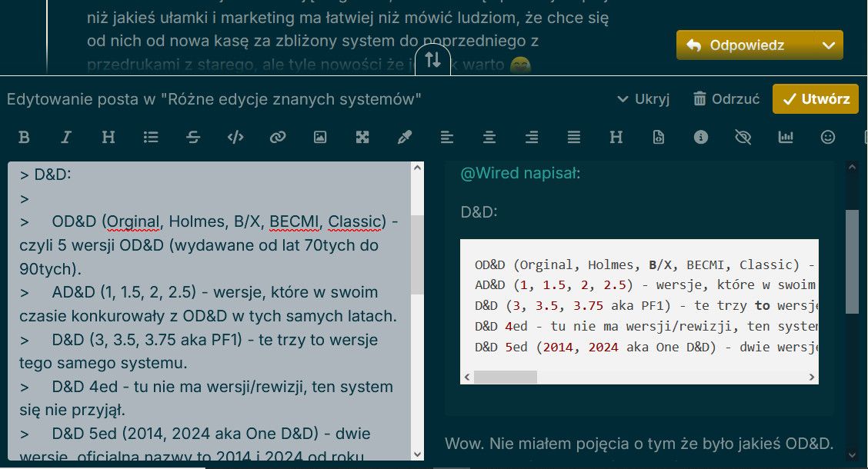Viewport: 868px width, 469px height.
Task: Click the composer resize handle with up-down arrows
Action: pos(433,59)
